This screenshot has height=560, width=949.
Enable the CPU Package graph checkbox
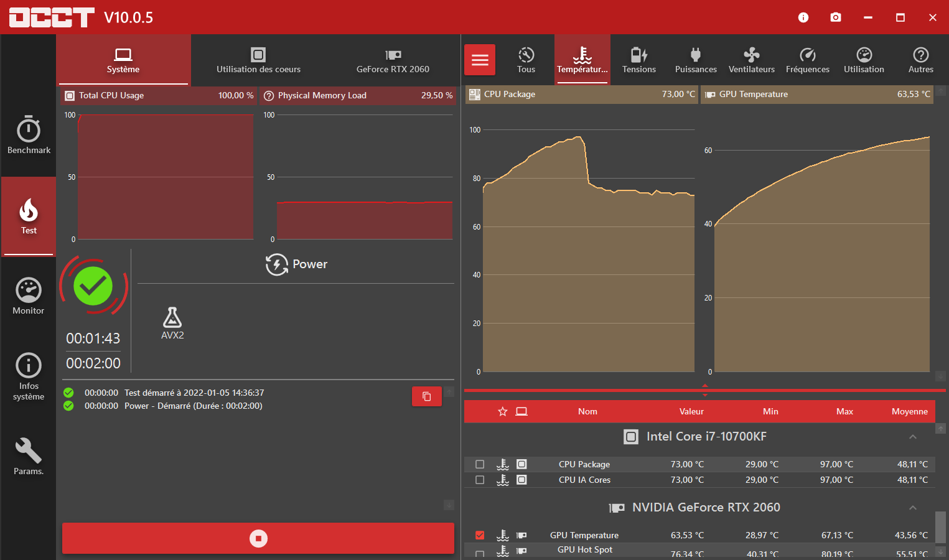[480, 464]
